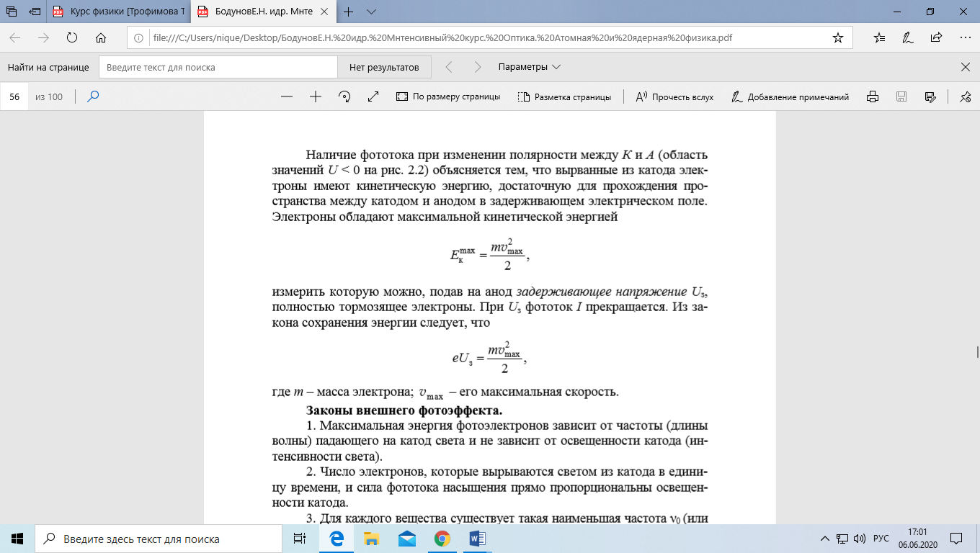Click the find on page search field

tap(218, 67)
